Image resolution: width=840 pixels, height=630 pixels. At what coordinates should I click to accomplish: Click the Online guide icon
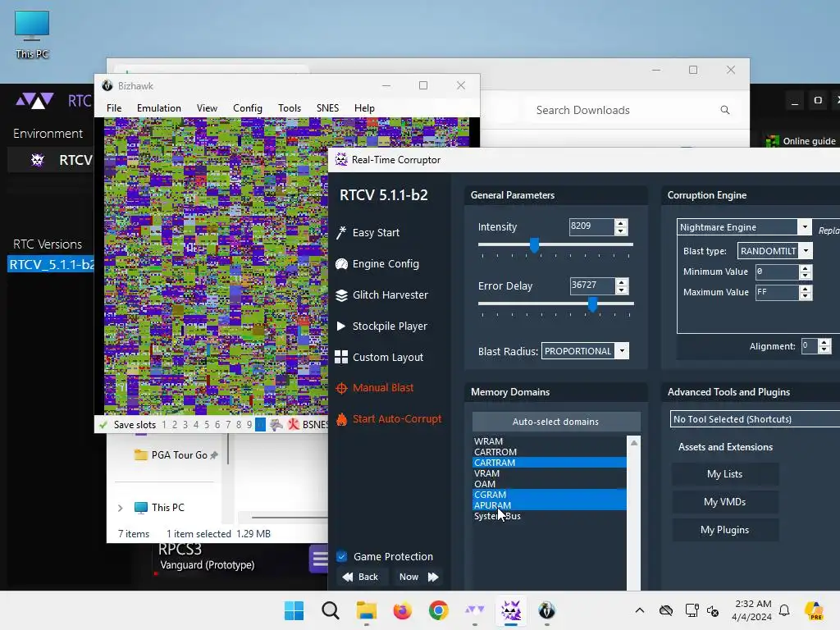tap(772, 141)
